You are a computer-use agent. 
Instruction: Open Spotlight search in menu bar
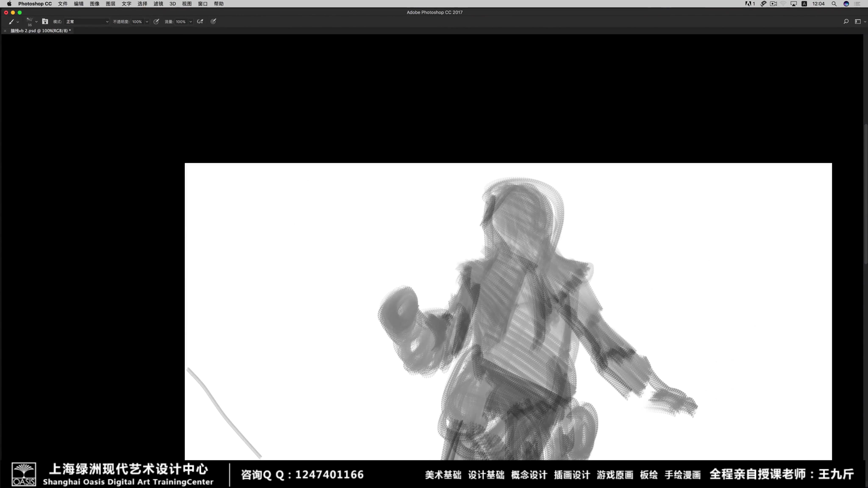tap(834, 4)
